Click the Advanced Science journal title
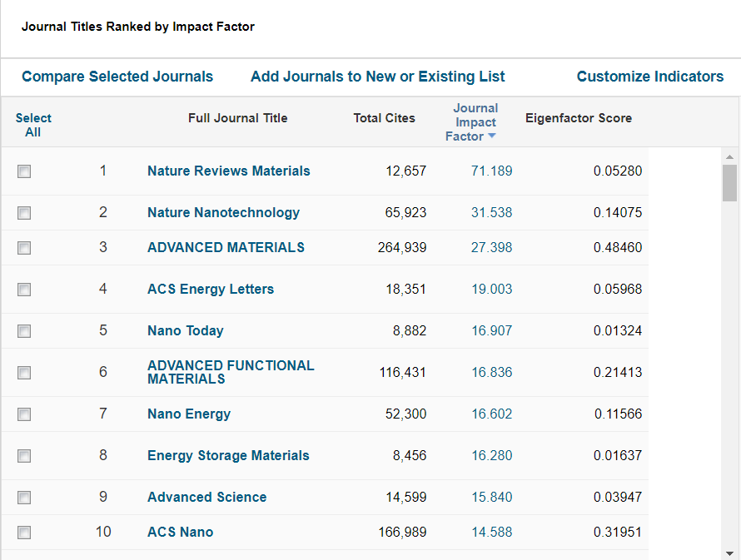The width and height of the screenshot is (741, 560). click(207, 497)
